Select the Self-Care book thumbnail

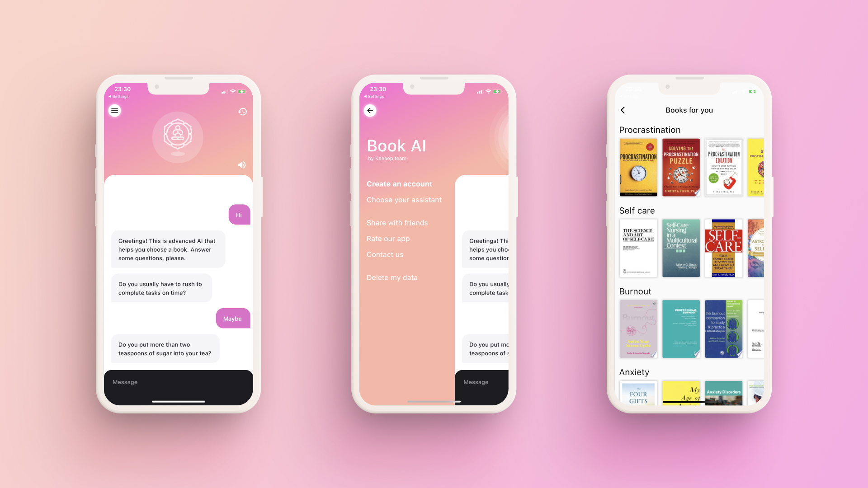723,247
